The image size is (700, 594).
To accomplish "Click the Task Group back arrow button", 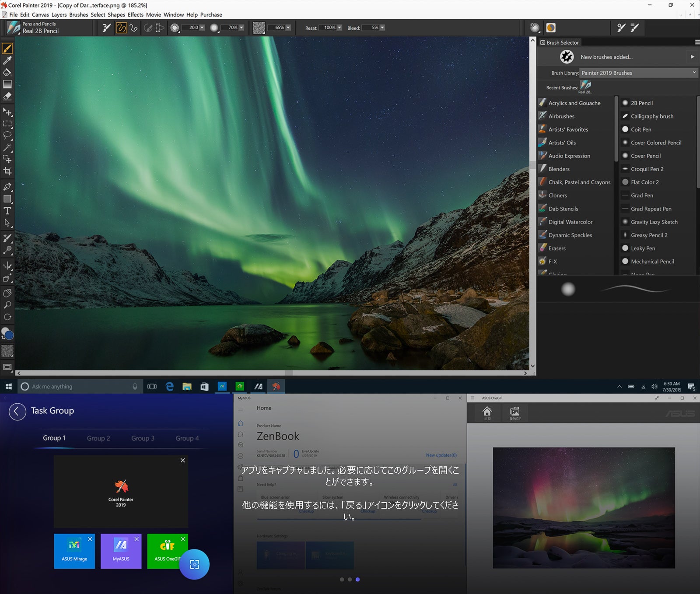I will coord(17,411).
